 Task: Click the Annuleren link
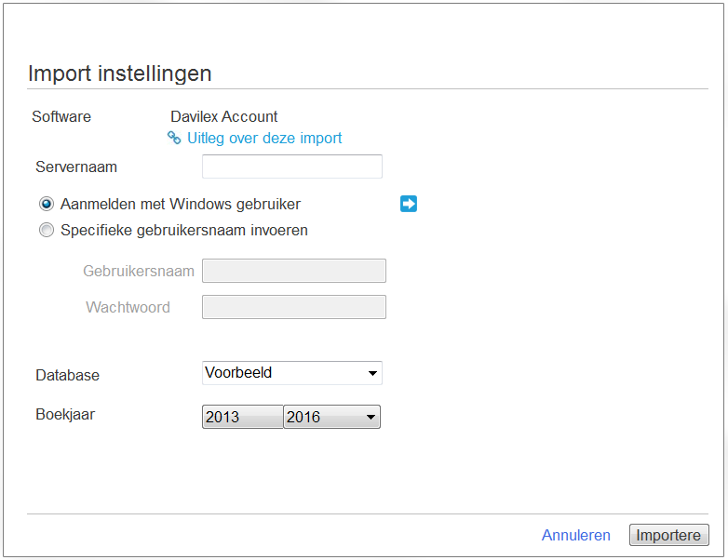pyautogui.click(x=575, y=535)
